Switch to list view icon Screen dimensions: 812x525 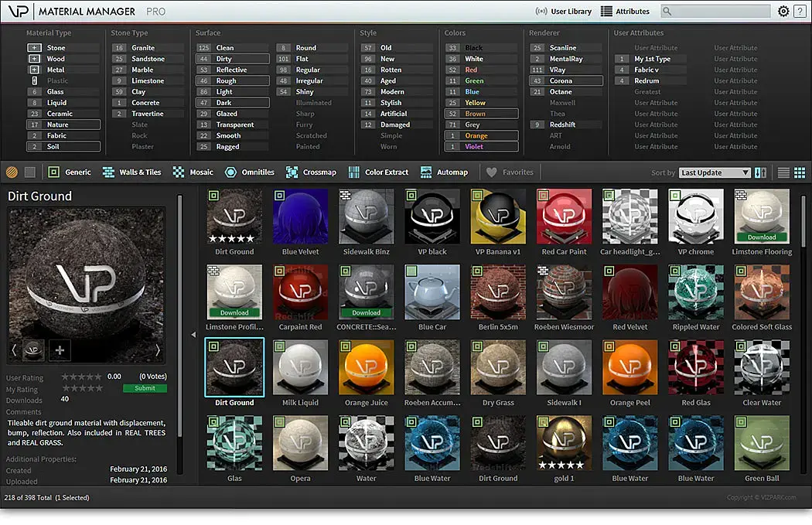click(x=783, y=173)
